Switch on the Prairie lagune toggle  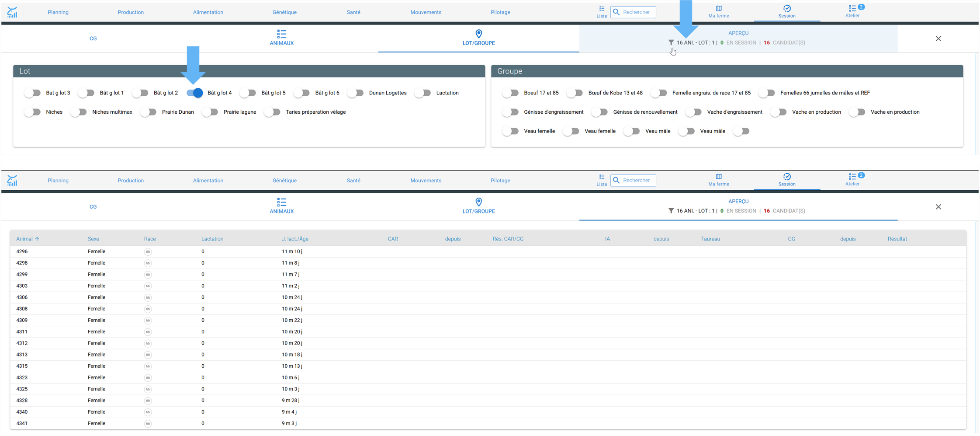click(x=211, y=112)
